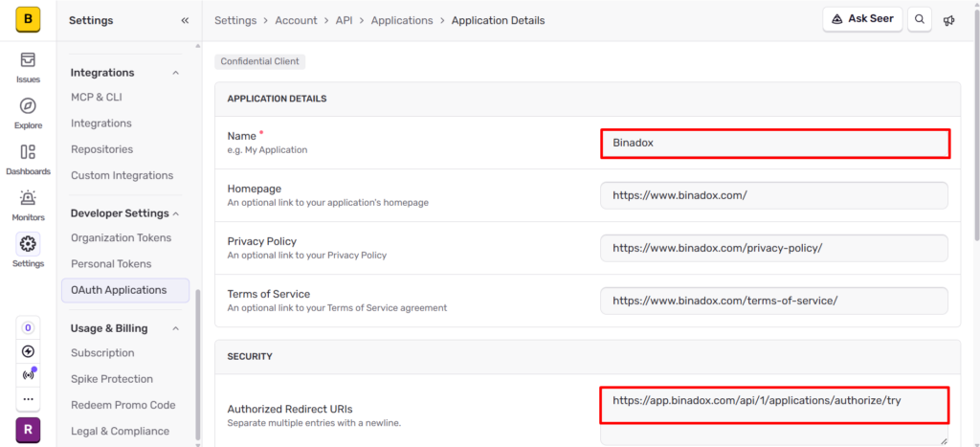Click Application Details breadcrumb
Screen dimensions: 980x447
pos(498,21)
